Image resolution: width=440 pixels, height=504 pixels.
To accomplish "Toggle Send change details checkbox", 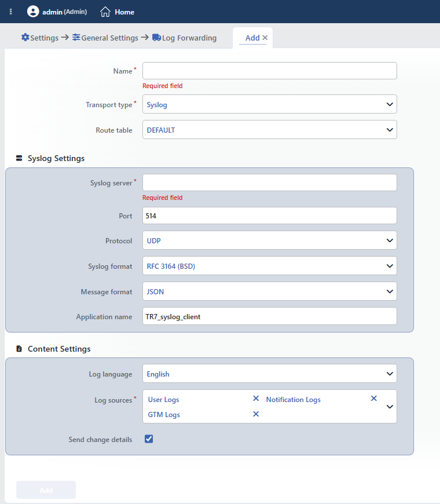I will click(x=149, y=439).
